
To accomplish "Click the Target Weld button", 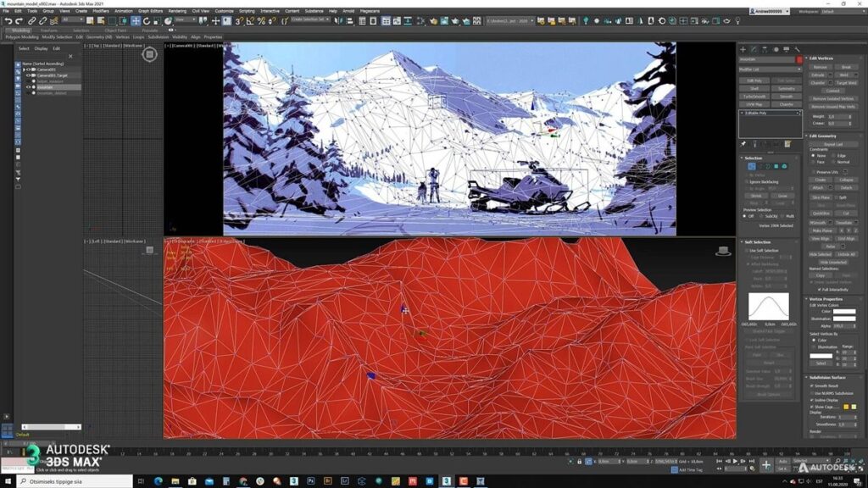I will 847,82.
